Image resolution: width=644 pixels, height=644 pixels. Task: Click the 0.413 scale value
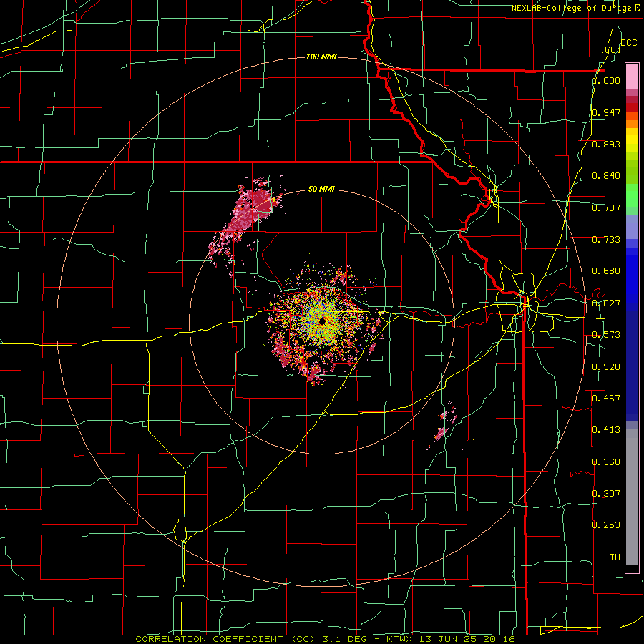[606, 430]
